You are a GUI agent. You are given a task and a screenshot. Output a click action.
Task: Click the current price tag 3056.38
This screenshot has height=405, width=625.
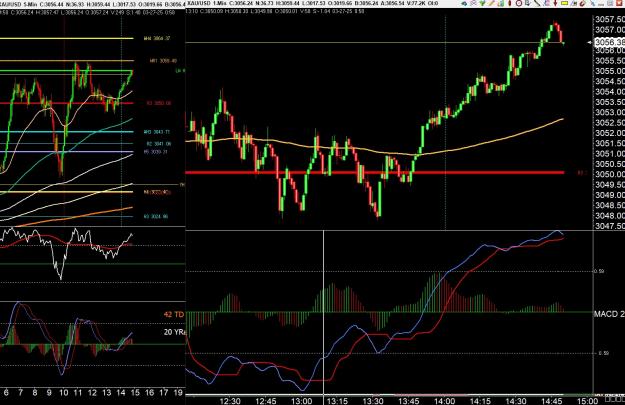(x=609, y=42)
